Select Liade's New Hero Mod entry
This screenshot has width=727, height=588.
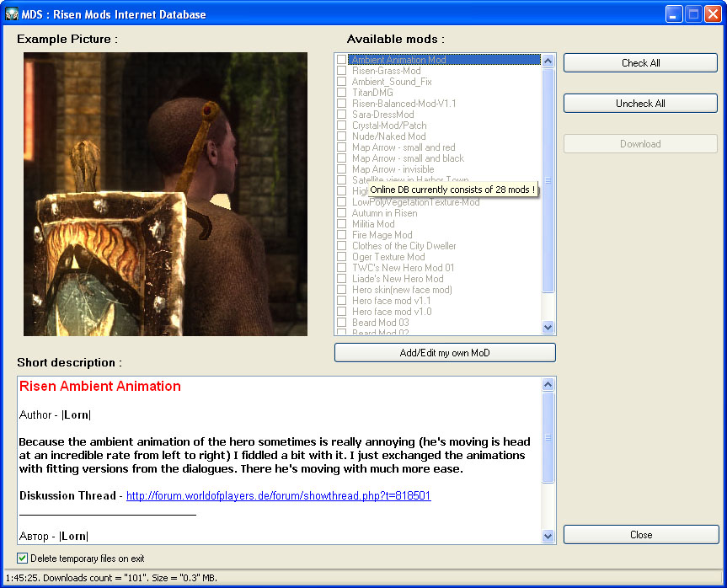[x=398, y=279]
